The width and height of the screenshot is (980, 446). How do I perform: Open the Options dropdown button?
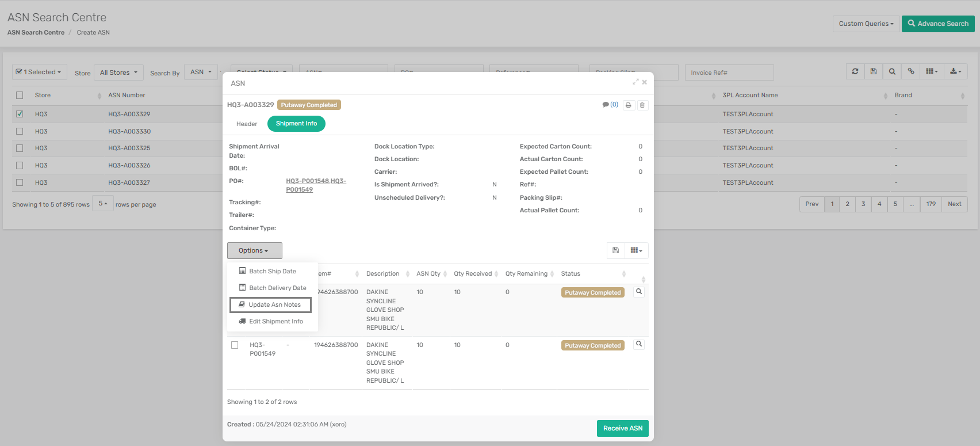[254, 250]
